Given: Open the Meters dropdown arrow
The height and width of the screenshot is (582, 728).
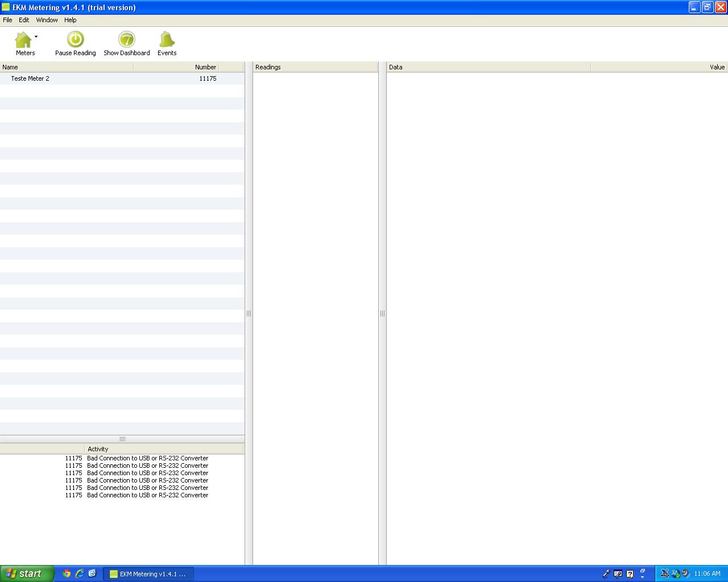Looking at the screenshot, I should tap(36, 37).
